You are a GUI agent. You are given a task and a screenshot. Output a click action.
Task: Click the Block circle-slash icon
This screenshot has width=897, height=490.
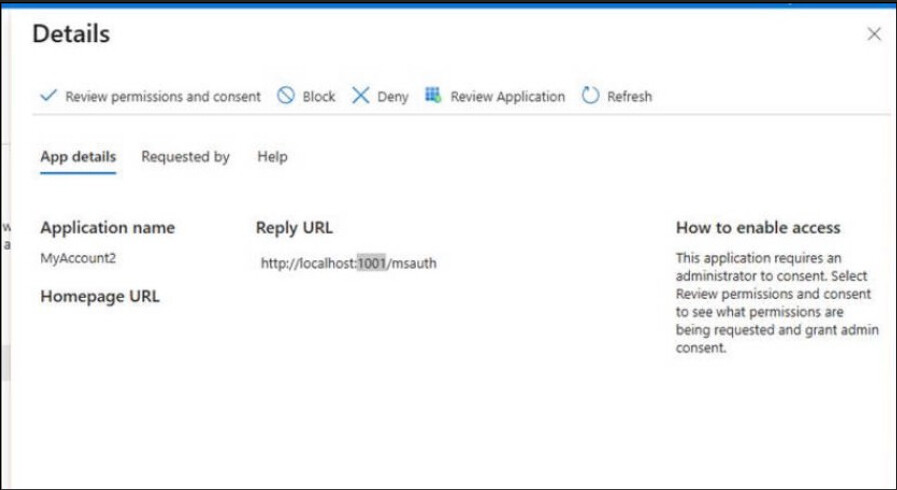[x=285, y=95]
